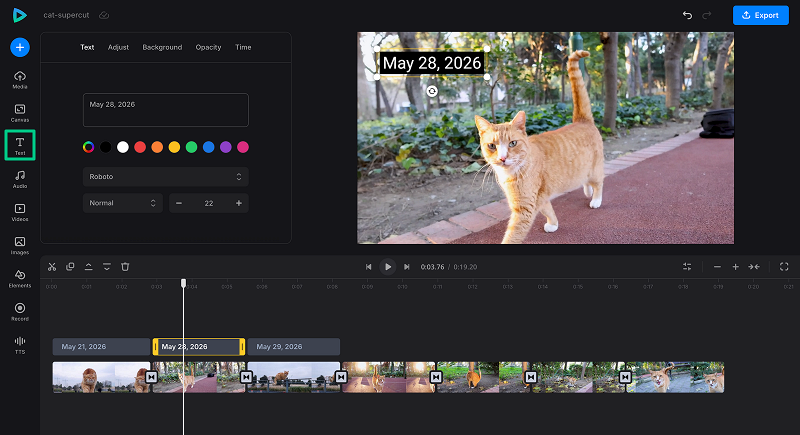Switch to the Text tab
Image resolution: width=800 pixels, height=435 pixels.
87,47
